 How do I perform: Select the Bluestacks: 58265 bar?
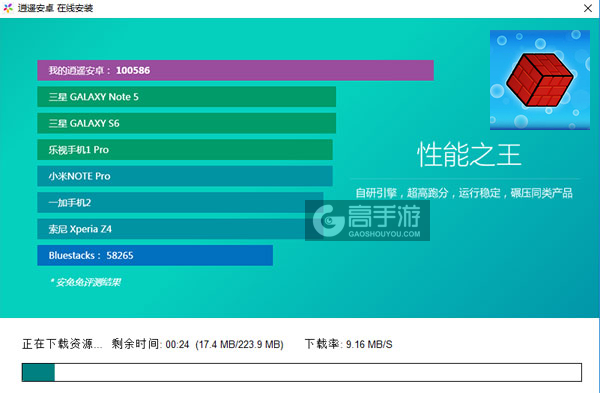pyautogui.click(x=155, y=255)
